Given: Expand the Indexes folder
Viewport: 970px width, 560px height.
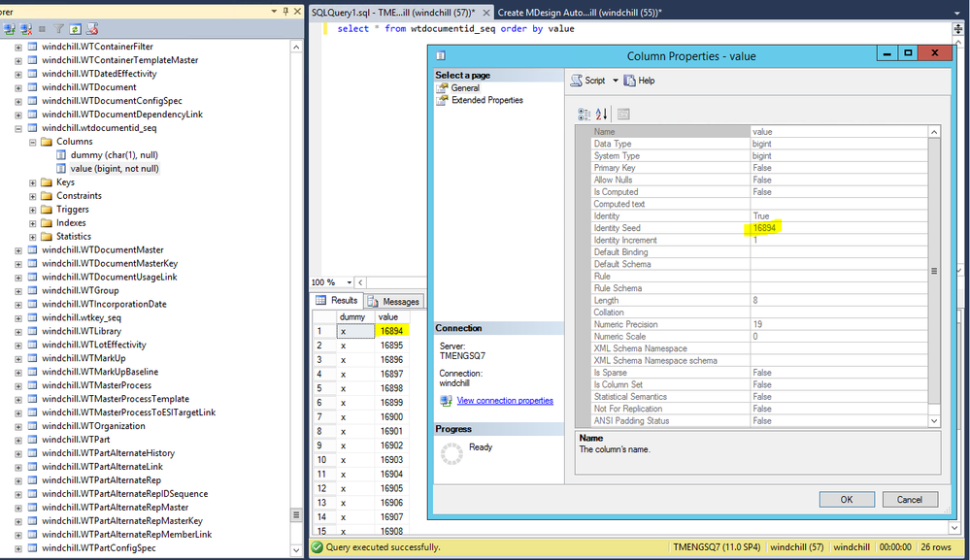Looking at the screenshot, I should point(32,223).
